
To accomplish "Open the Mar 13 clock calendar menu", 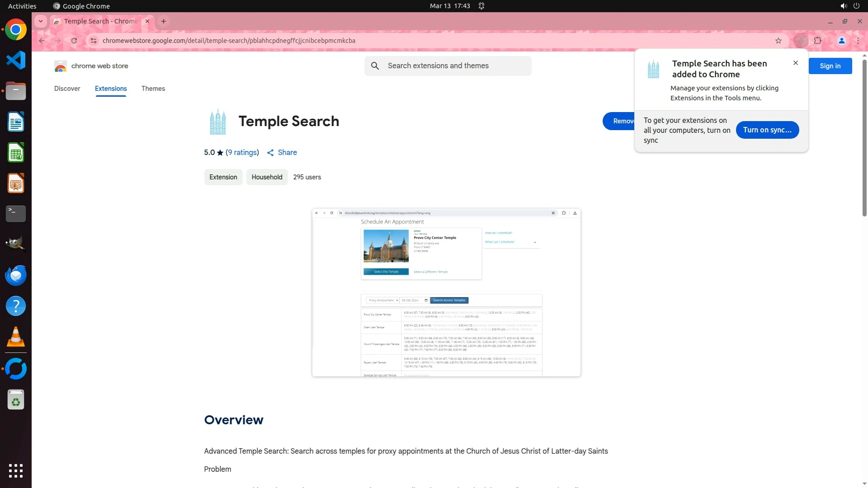I will (x=449, y=6).
